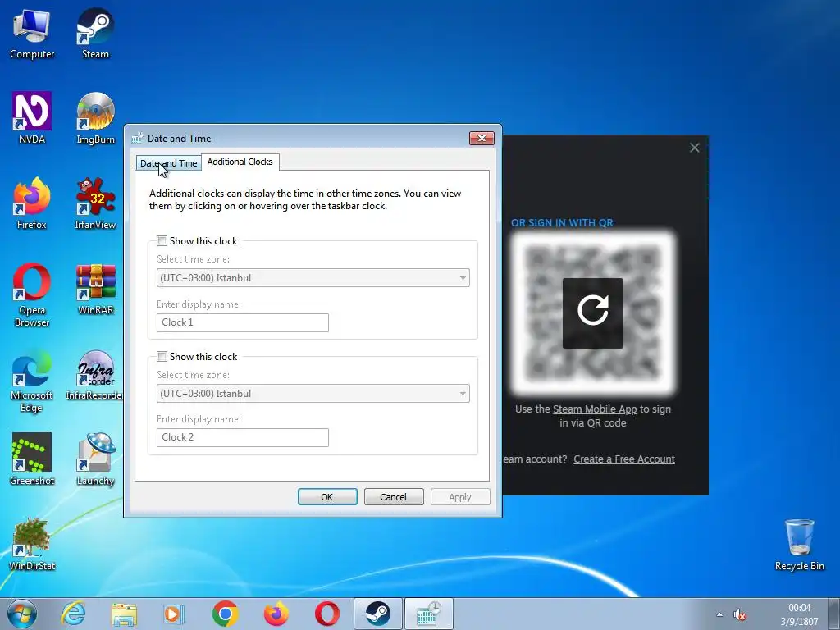Select the WinDirStat desktop shortcut
This screenshot has height=630, width=840.
click(32, 545)
